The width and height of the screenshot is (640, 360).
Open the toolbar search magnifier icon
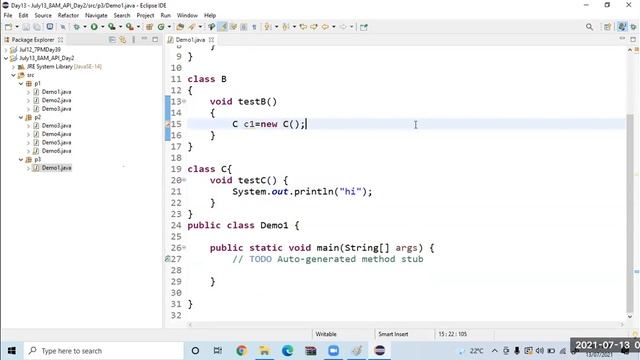point(589,27)
